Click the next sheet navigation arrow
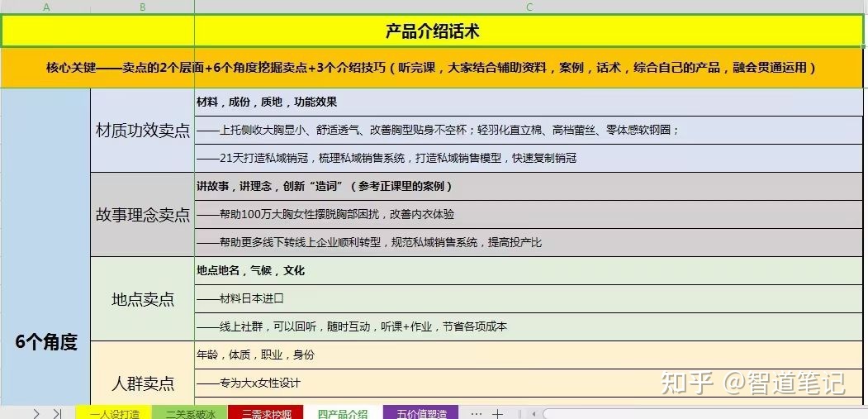The width and height of the screenshot is (868, 419). pos(36,413)
